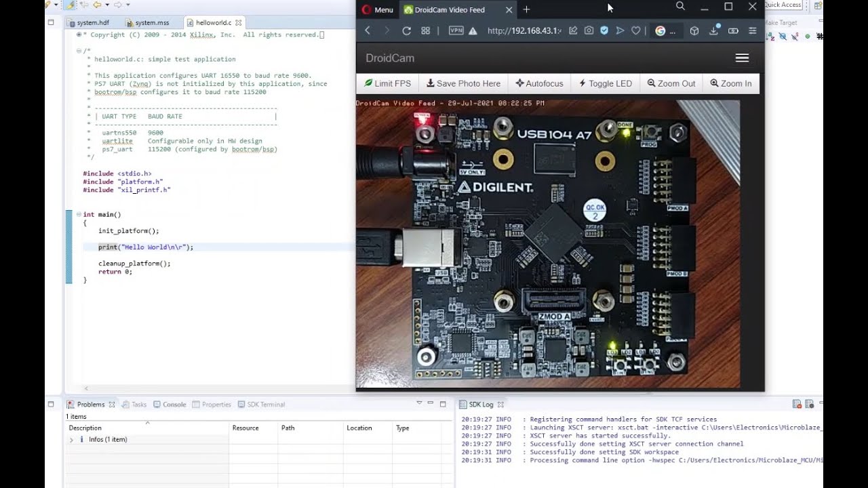Click the not-secure warning triangle icon
The image size is (868, 488).
pyautogui.click(x=473, y=30)
